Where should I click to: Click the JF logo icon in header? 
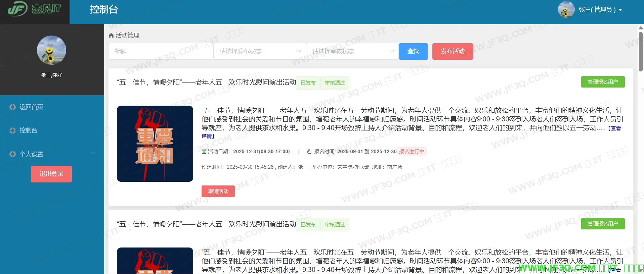(17, 9)
